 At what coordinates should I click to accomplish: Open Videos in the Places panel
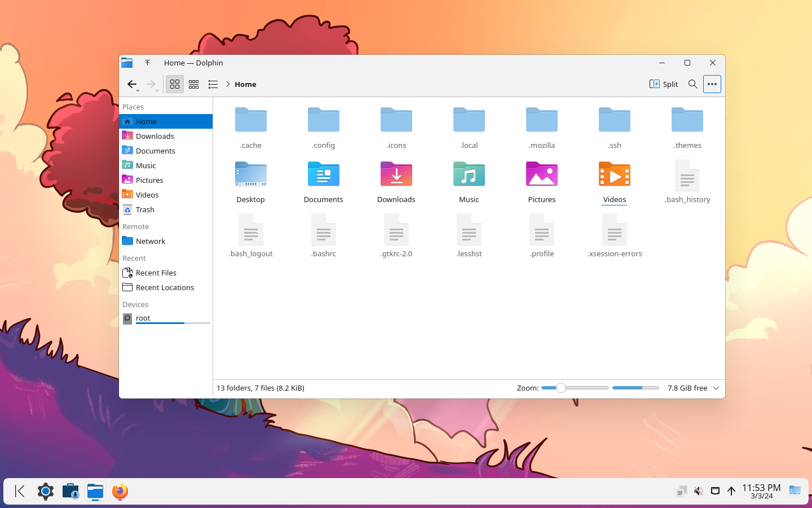point(166,195)
